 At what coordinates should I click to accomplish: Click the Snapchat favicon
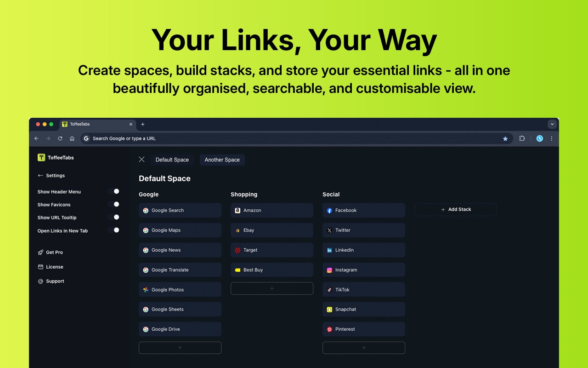pos(329,310)
